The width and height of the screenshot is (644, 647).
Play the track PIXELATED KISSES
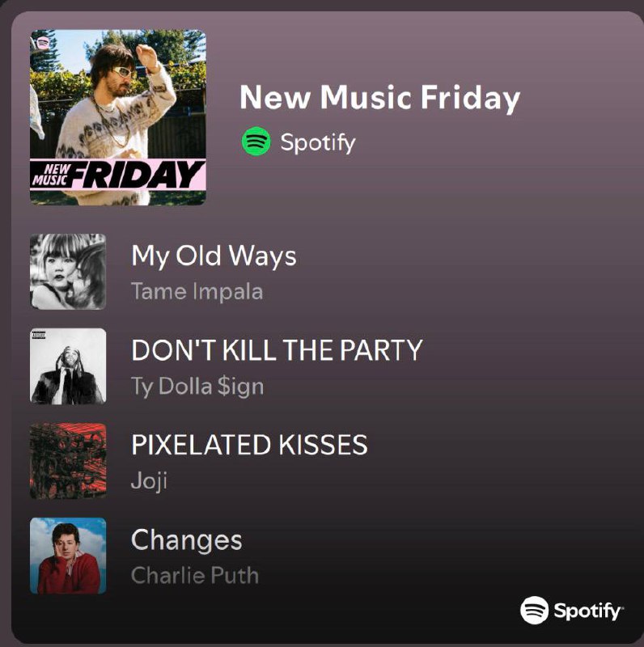(249, 444)
